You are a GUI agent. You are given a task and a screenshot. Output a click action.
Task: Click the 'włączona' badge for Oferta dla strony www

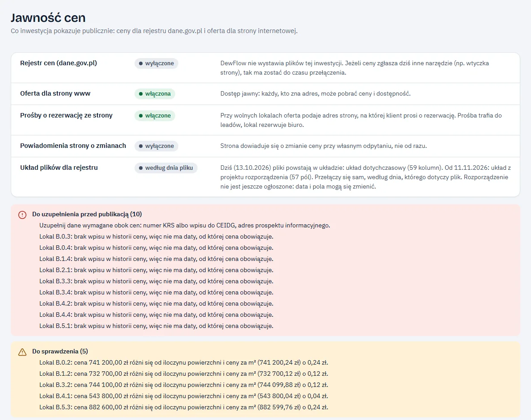coord(155,94)
